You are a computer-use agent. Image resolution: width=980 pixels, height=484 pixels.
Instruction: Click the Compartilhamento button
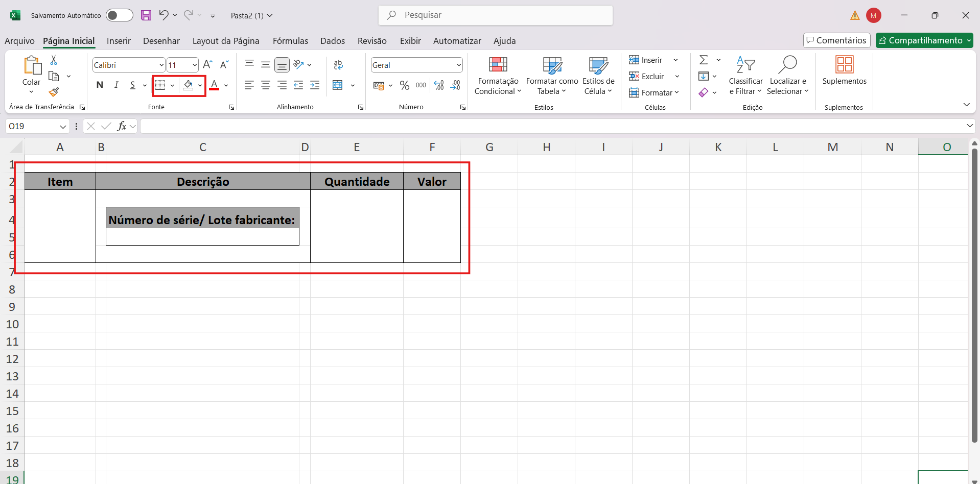click(x=924, y=40)
